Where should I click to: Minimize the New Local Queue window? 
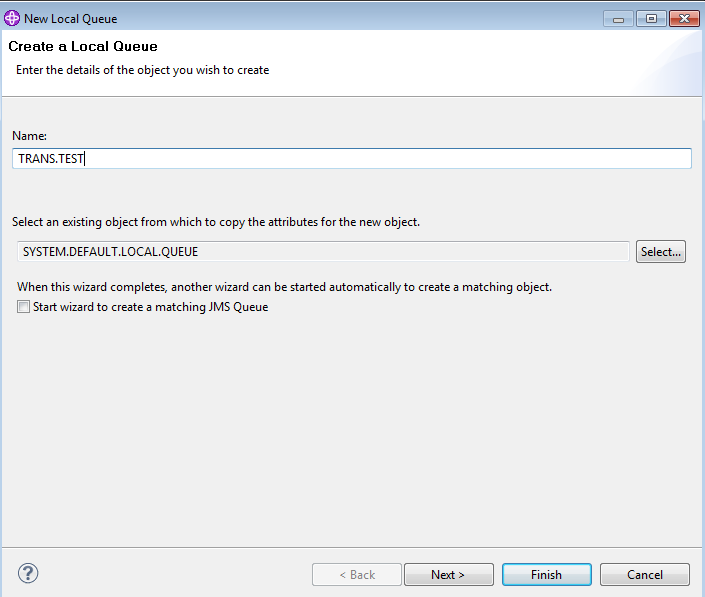(x=620, y=19)
